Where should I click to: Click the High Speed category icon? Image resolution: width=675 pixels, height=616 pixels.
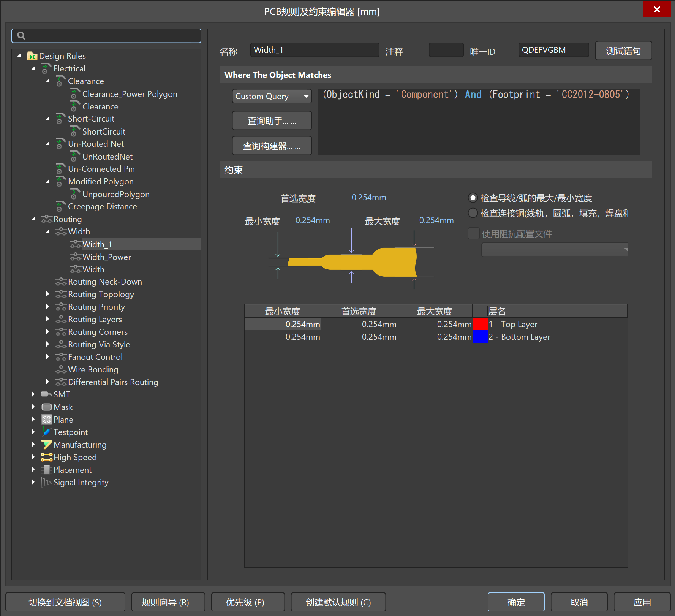pyautogui.click(x=46, y=457)
